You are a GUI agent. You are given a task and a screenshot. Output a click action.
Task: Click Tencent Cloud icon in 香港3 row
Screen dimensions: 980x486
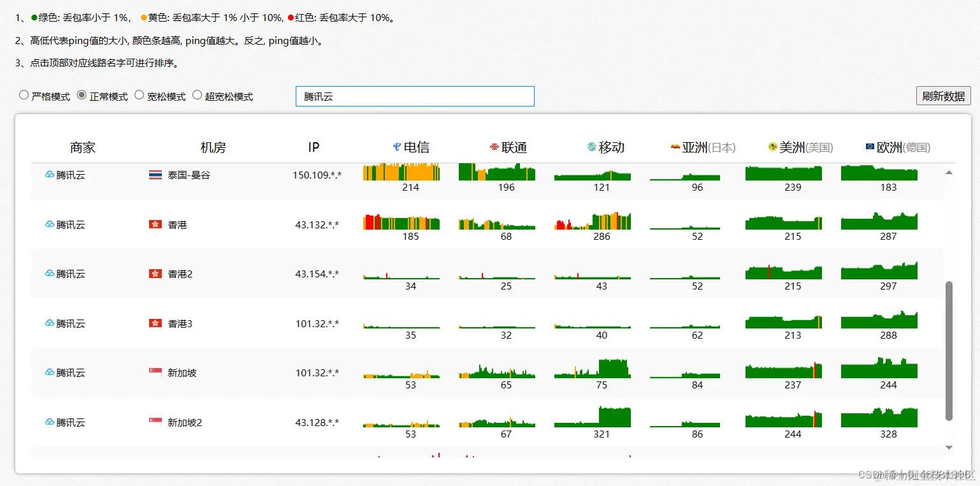click(x=50, y=323)
